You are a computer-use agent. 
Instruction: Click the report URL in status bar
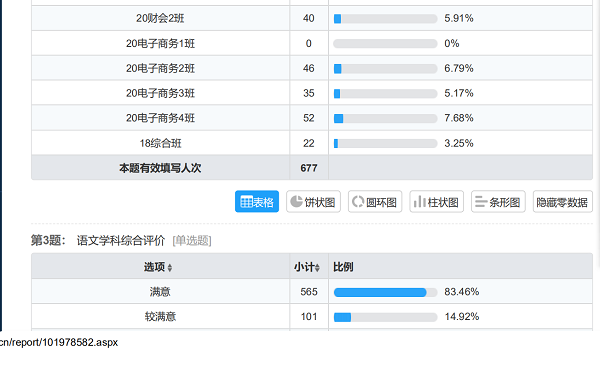59,342
